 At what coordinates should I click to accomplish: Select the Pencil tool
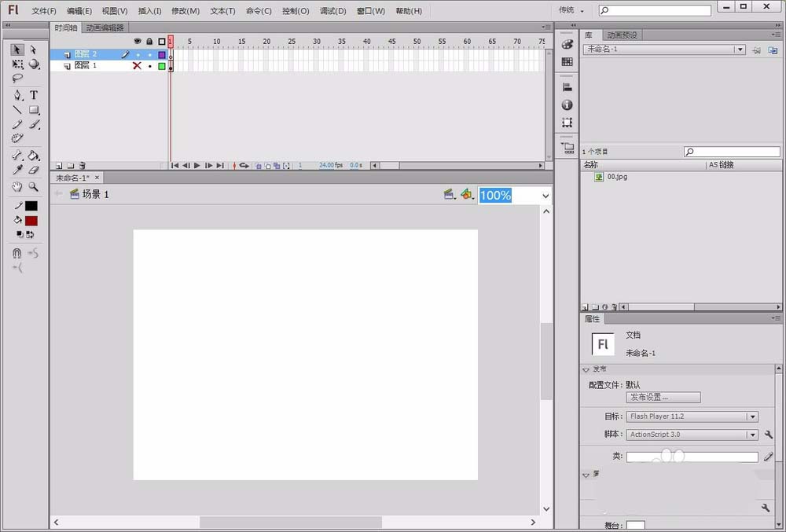tap(17, 123)
